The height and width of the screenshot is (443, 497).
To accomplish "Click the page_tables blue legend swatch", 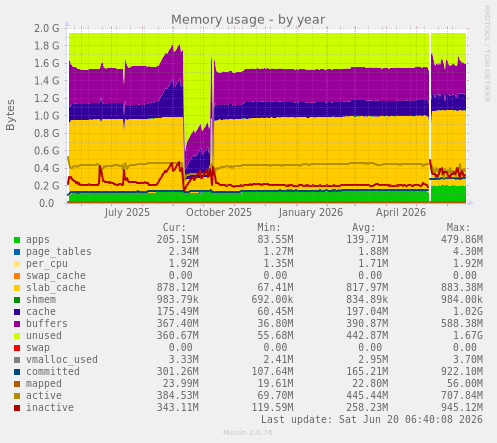I will point(17,252).
